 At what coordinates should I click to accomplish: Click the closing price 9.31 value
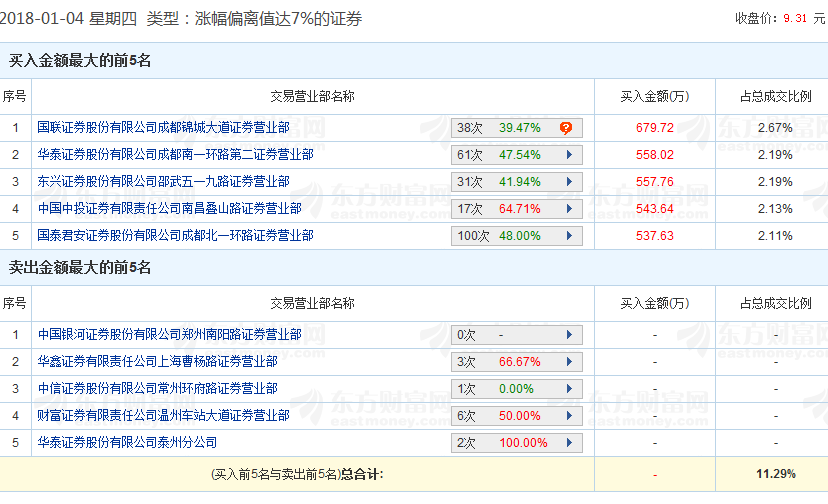tap(795, 18)
